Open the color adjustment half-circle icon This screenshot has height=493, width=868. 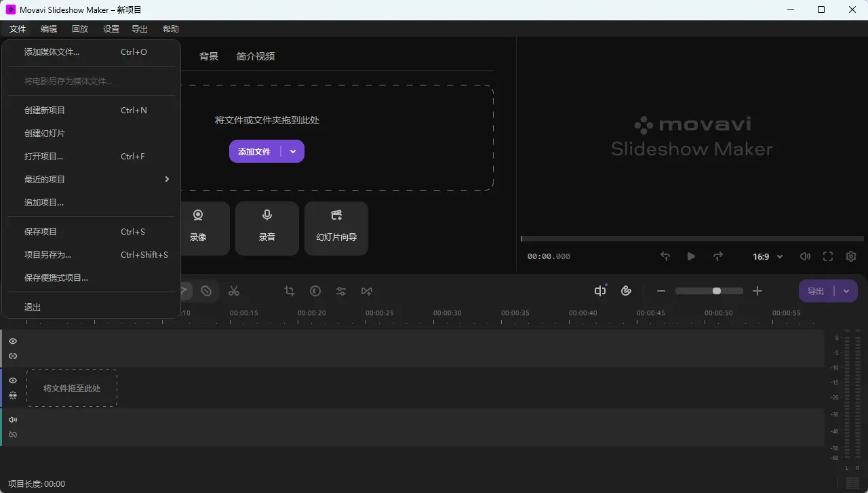315,291
